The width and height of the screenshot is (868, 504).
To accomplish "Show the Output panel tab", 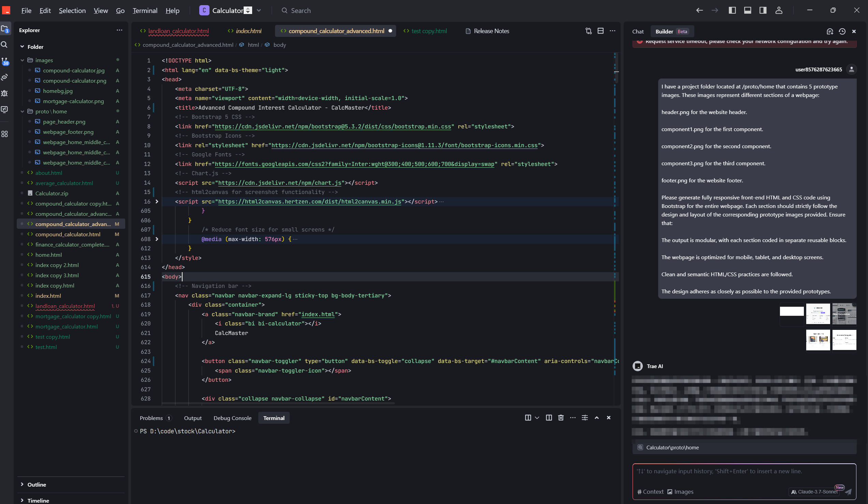I will click(192, 418).
